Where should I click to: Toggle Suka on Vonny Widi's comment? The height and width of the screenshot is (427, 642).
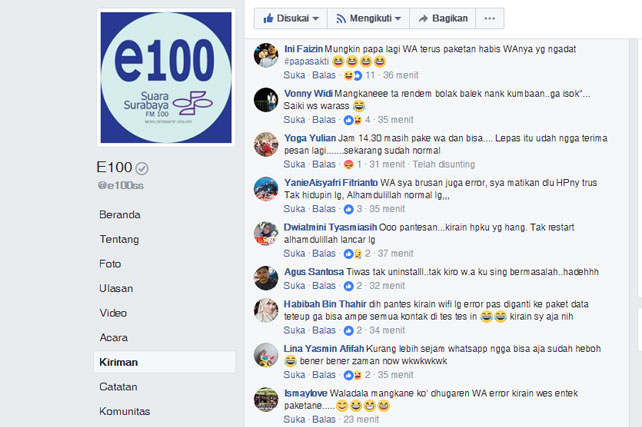(294, 120)
